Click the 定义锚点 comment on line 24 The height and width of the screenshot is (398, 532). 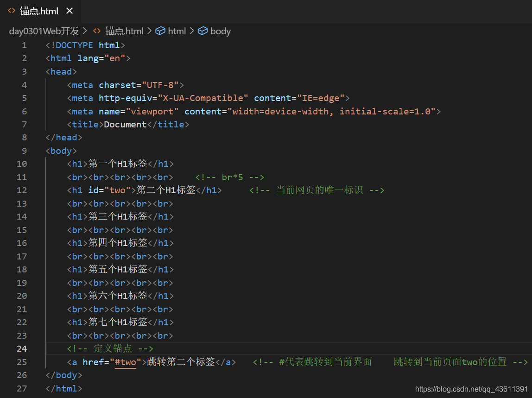pyautogui.click(x=110, y=348)
